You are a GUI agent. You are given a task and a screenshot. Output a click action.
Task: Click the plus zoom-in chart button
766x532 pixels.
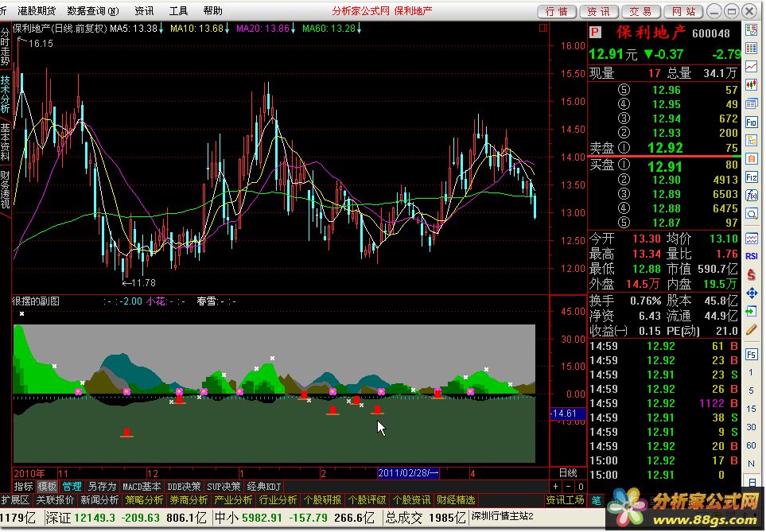[555, 487]
